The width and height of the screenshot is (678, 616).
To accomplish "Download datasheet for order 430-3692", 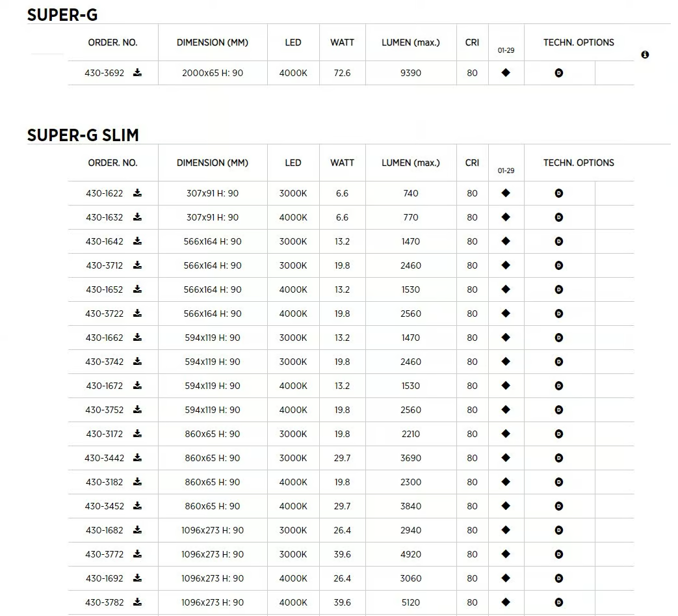I will coord(138,72).
